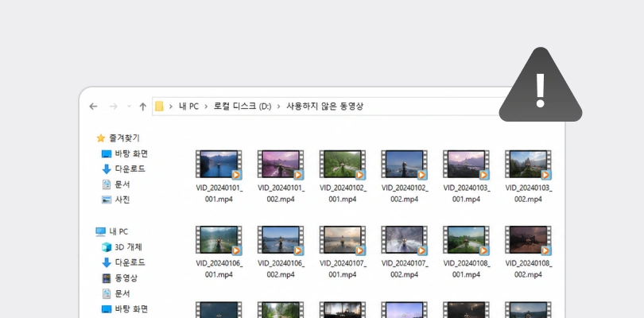Open 문서 under 즐겨찾기
This screenshot has height=318, width=644.
122,184
